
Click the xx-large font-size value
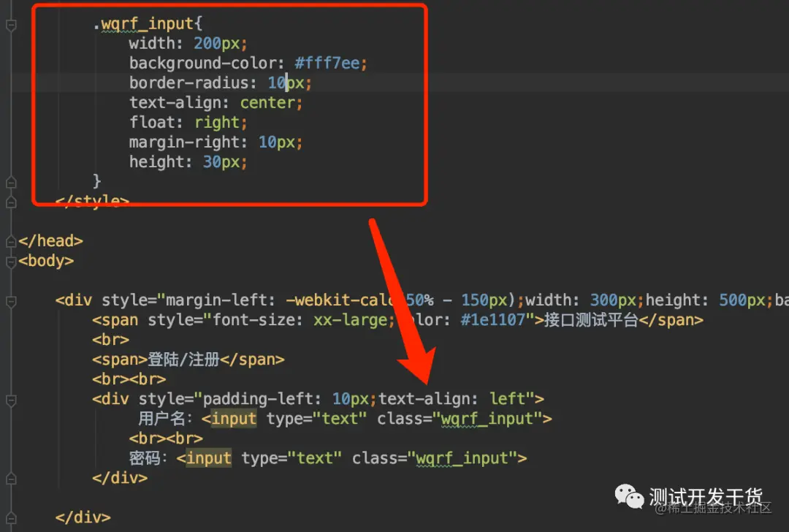(x=350, y=319)
